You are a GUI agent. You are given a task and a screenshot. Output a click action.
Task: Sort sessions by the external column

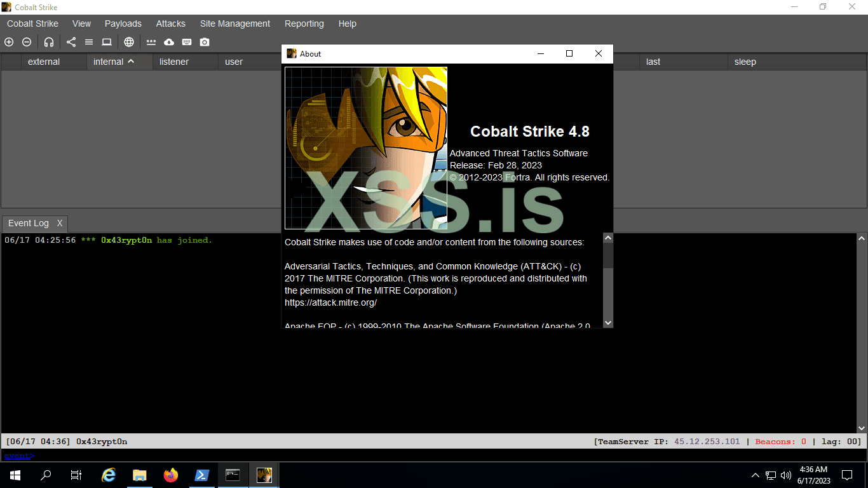(54, 62)
